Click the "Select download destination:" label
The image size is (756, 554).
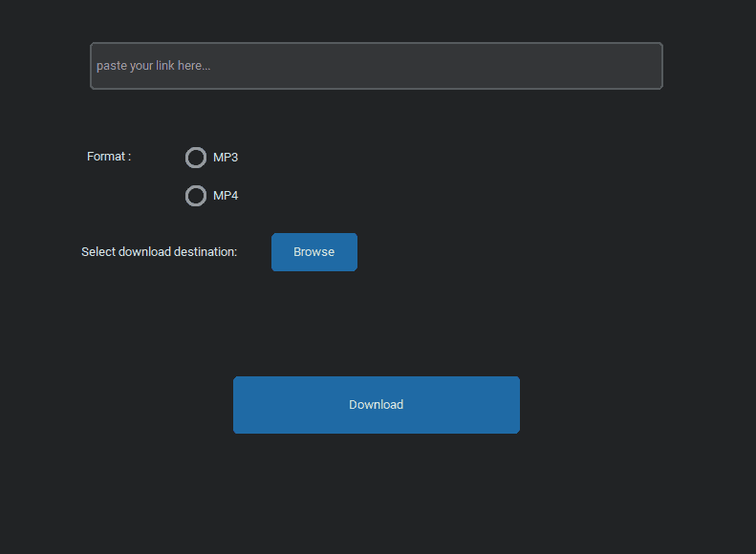click(x=159, y=252)
